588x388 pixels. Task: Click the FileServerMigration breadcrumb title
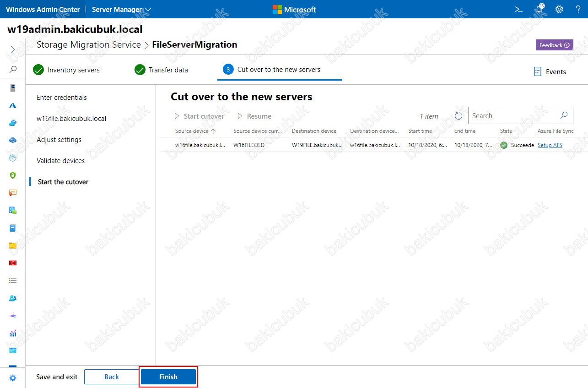(194, 44)
